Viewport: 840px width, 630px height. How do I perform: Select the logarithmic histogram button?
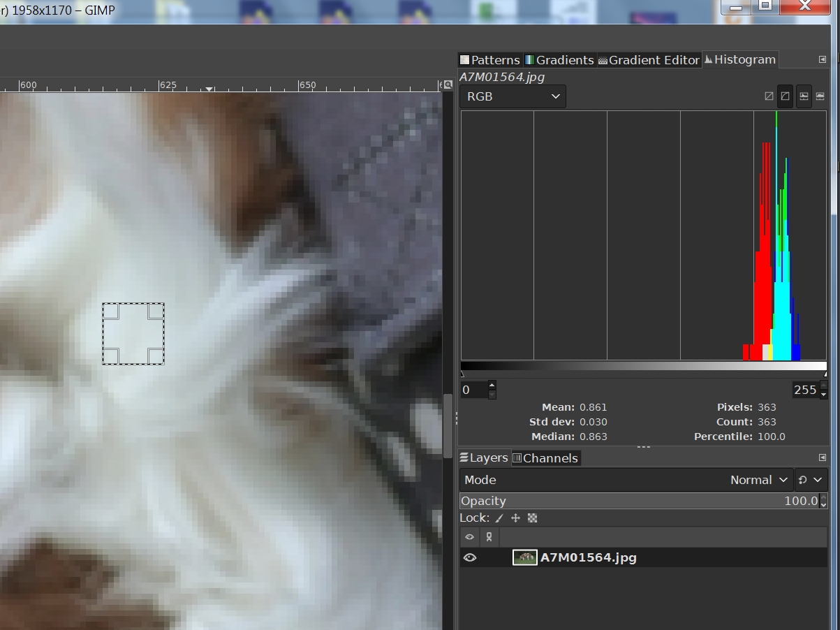[x=786, y=96]
